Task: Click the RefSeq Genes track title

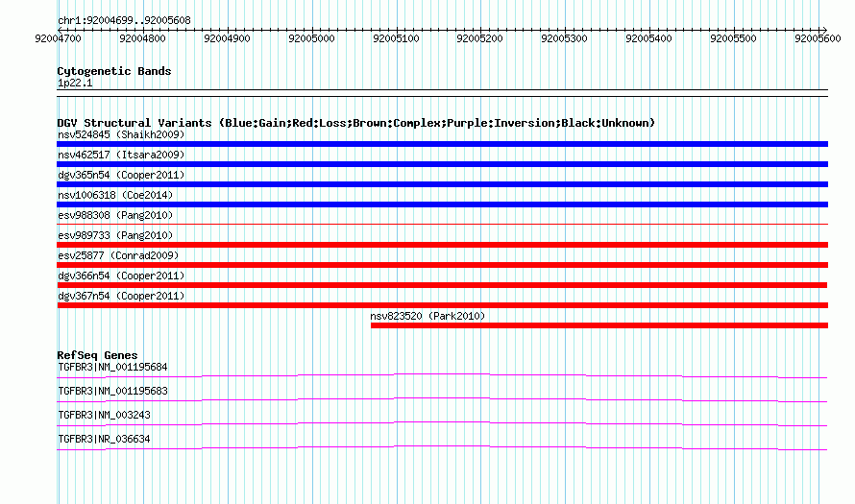Action: pyautogui.click(x=97, y=355)
